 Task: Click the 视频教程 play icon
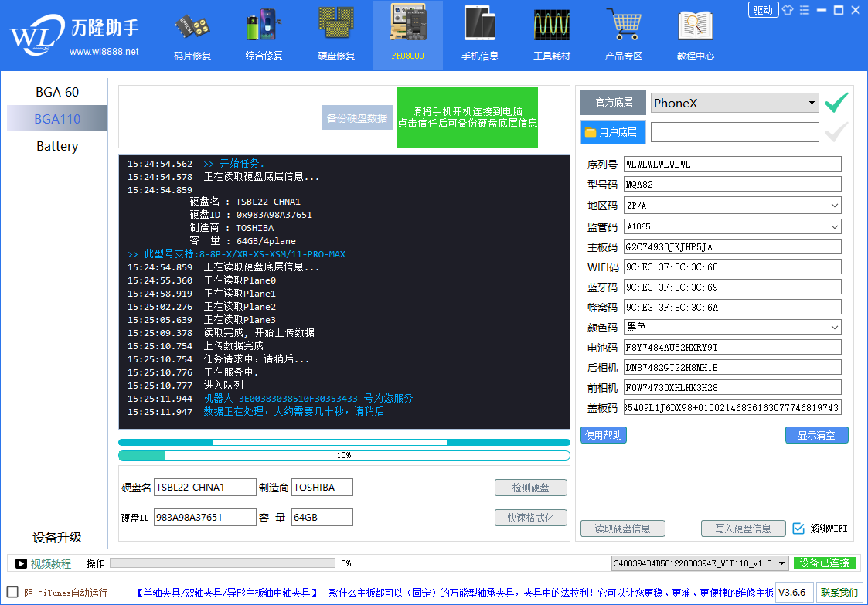coord(21,563)
